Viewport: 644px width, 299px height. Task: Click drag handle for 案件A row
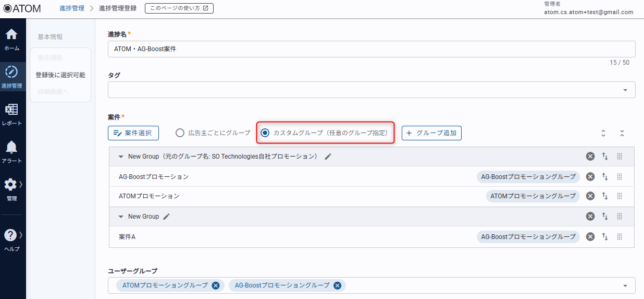(620, 237)
